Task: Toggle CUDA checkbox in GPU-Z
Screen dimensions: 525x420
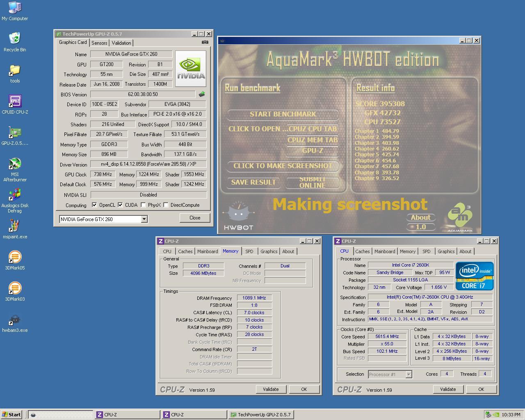Action: click(120, 205)
